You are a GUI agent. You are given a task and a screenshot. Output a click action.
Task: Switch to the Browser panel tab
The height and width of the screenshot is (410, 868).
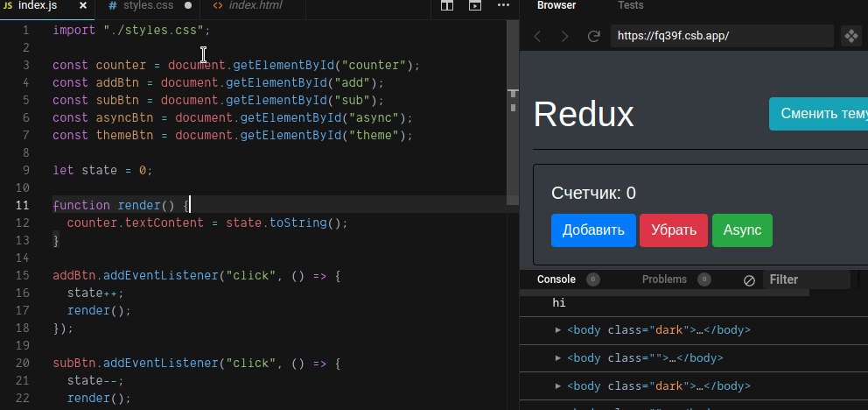pos(556,5)
